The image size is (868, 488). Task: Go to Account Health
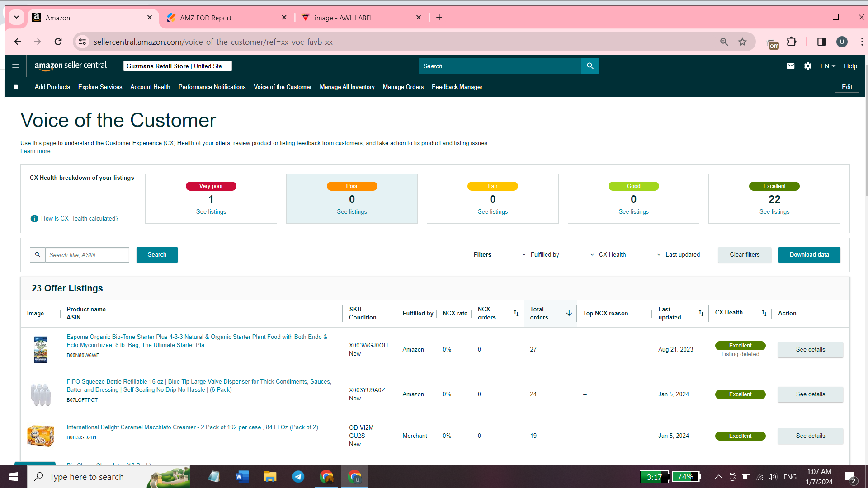150,87
